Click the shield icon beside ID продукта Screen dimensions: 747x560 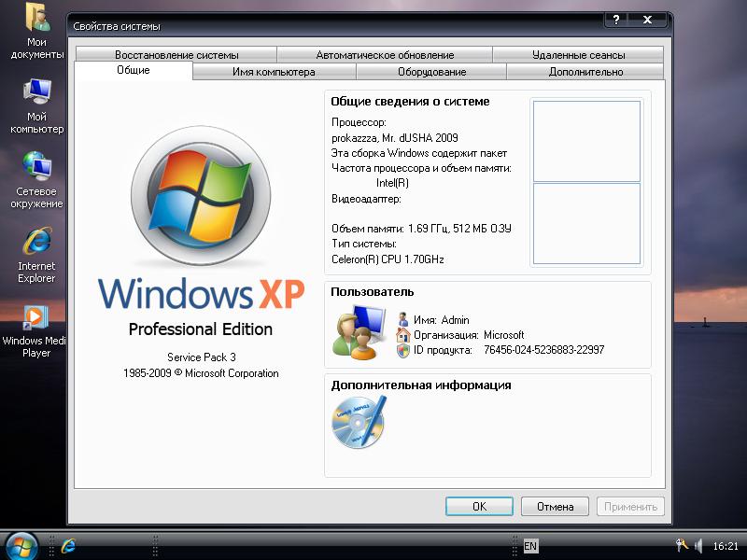click(403, 350)
